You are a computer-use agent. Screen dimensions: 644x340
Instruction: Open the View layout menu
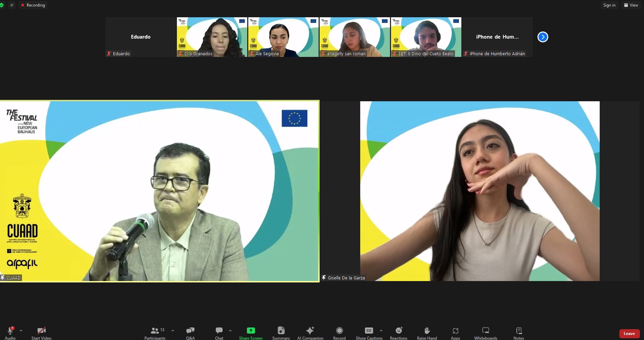631,5
